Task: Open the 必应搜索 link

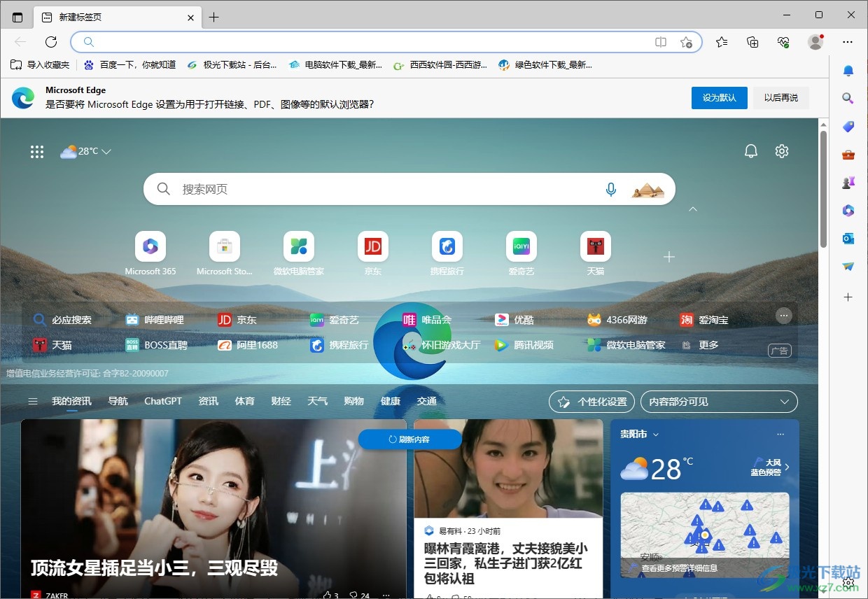Action: pyautogui.click(x=62, y=320)
